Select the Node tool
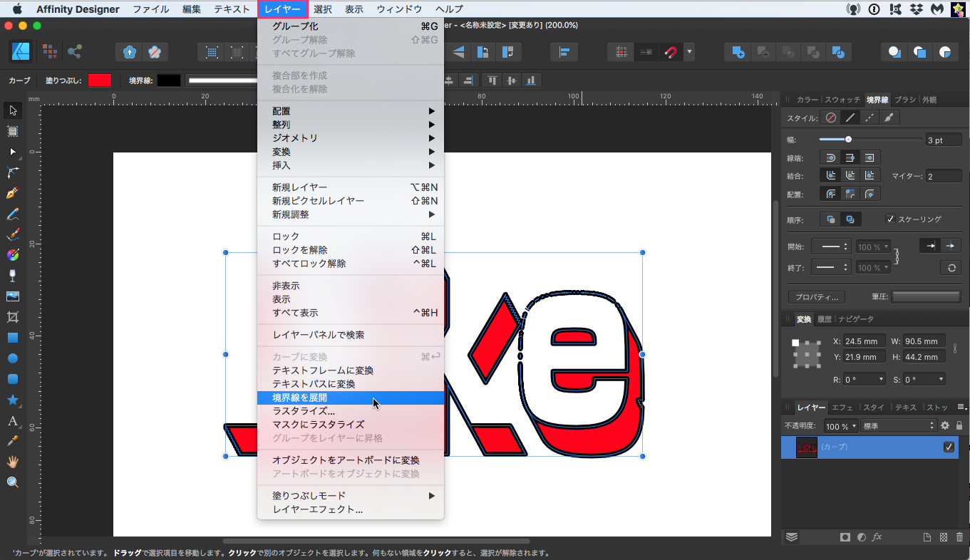The image size is (970, 560). [x=13, y=152]
